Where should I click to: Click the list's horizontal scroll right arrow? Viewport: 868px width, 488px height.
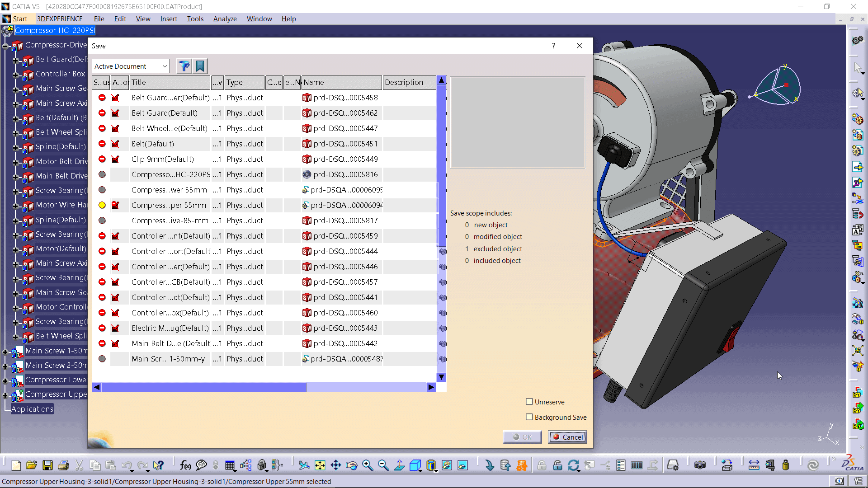[x=431, y=387]
